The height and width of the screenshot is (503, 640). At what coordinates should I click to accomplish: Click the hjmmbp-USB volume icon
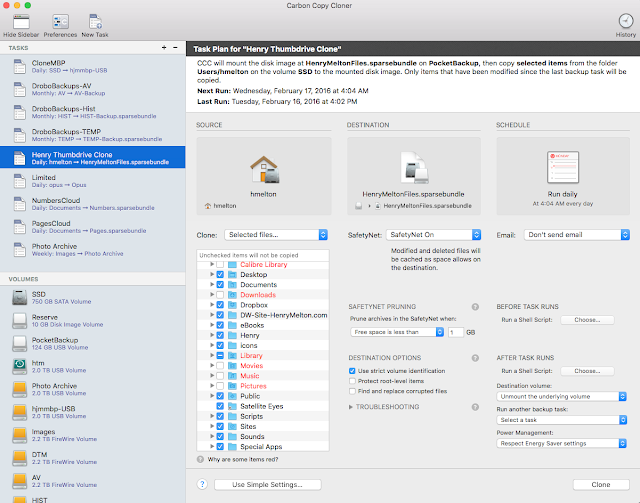point(20,412)
